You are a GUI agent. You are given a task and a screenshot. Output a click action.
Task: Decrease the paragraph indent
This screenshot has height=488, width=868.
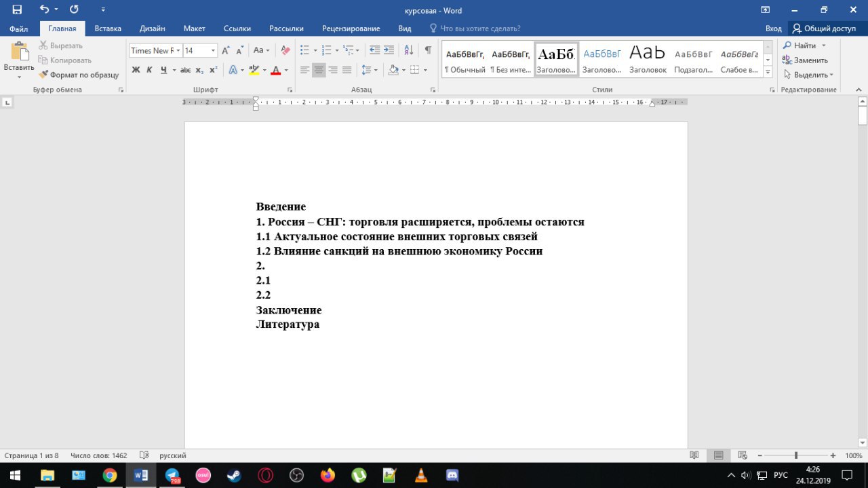(x=374, y=50)
